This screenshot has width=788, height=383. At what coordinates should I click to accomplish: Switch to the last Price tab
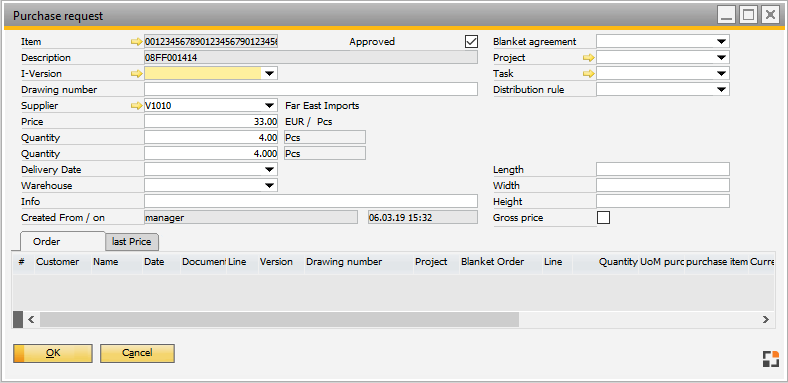(x=132, y=242)
